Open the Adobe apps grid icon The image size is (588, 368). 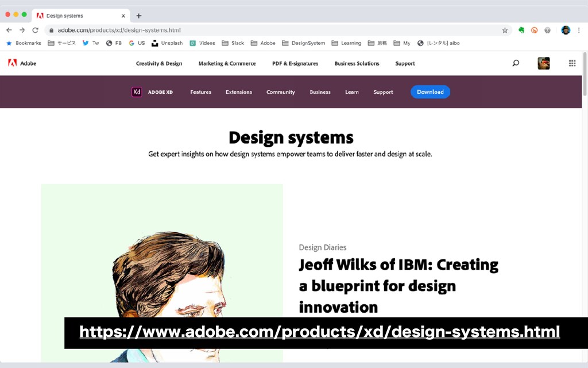[572, 63]
